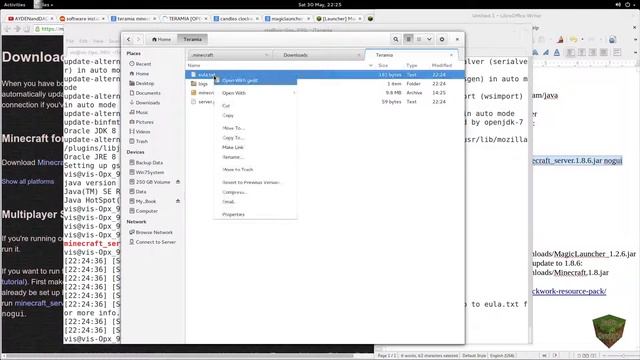This screenshot has height=360, width=640.
Task: Select the Teramia folder tab
Action: coord(411,55)
